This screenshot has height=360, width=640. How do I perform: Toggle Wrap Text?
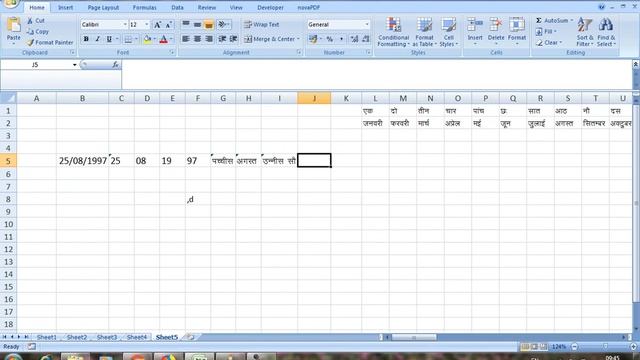[x=262, y=24]
